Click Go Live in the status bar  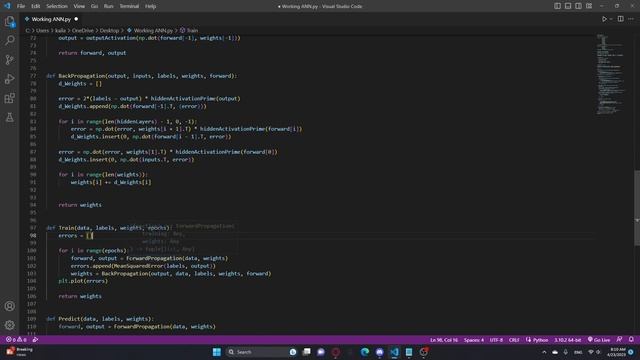point(599,340)
